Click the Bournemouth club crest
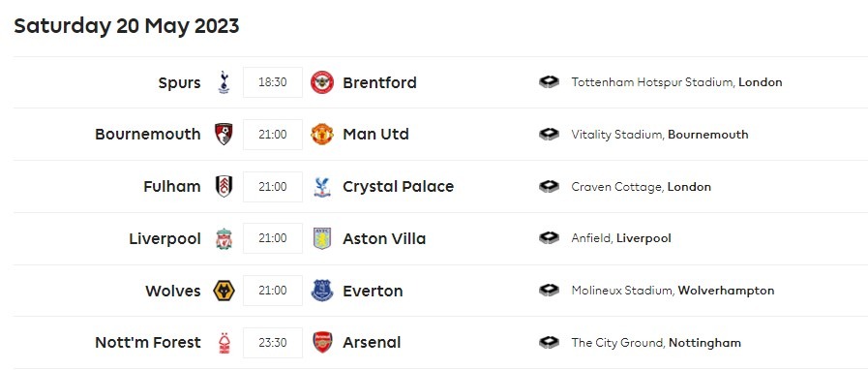 point(224,135)
